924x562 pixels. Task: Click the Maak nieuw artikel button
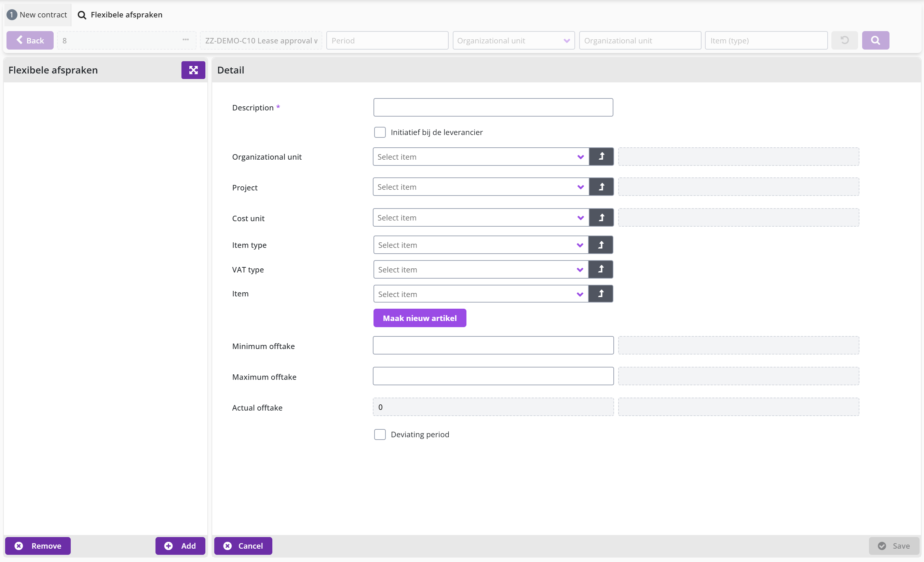click(x=420, y=318)
